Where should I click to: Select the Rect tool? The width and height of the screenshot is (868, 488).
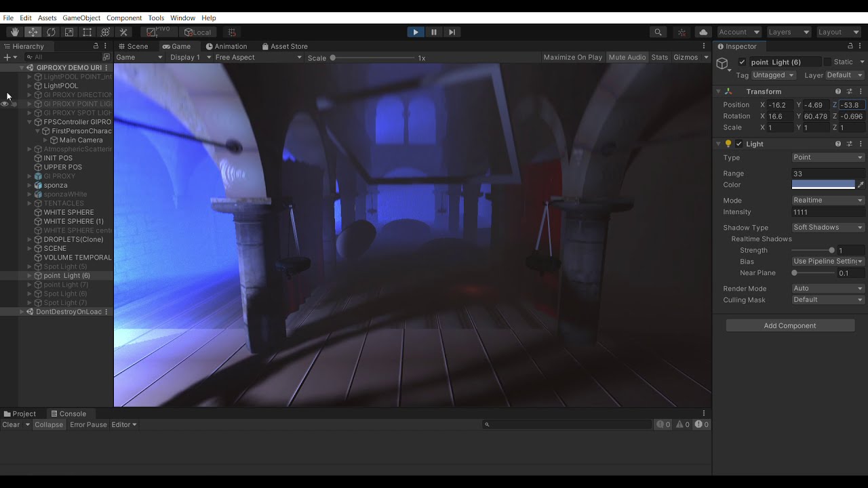pyautogui.click(x=87, y=32)
